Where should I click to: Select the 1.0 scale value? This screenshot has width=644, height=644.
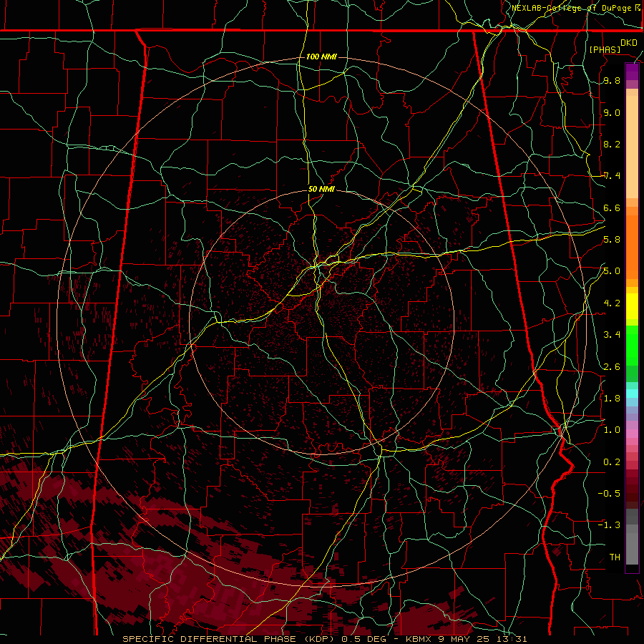click(x=612, y=430)
